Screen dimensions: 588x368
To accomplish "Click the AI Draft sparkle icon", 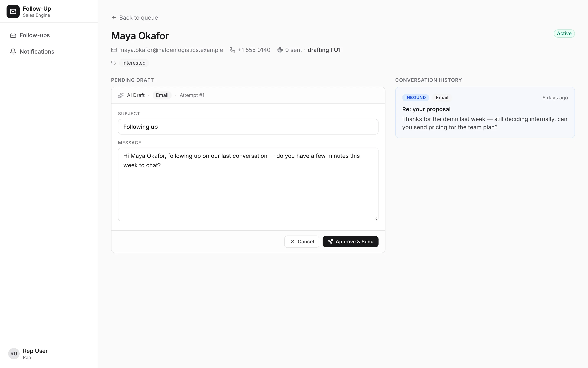I will pyautogui.click(x=121, y=95).
